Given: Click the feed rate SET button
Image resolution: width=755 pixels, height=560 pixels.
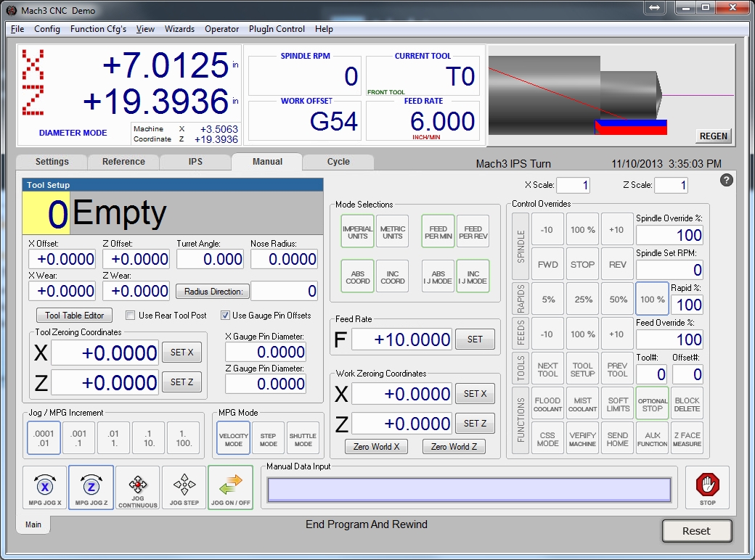Looking at the screenshot, I should 475,339.
